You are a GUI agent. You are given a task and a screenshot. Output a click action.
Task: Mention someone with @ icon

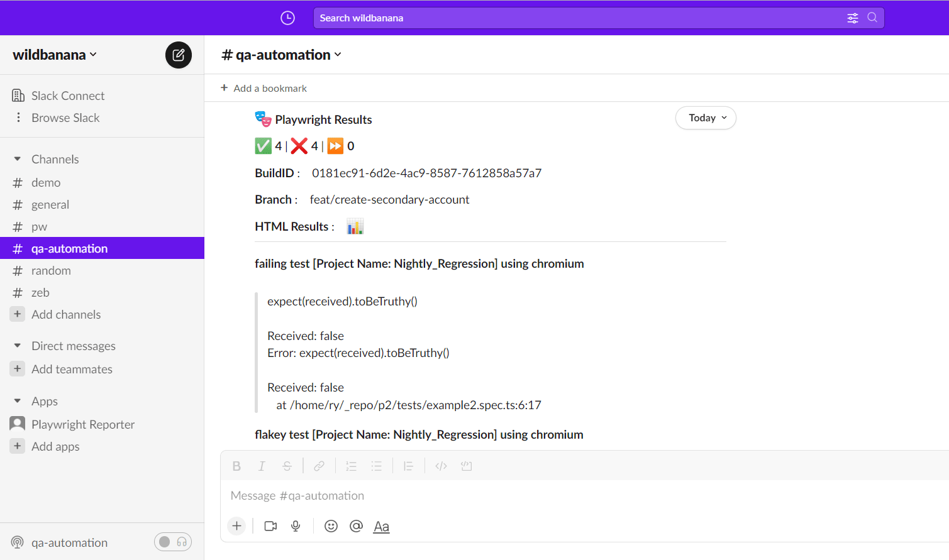click(356, 526)
